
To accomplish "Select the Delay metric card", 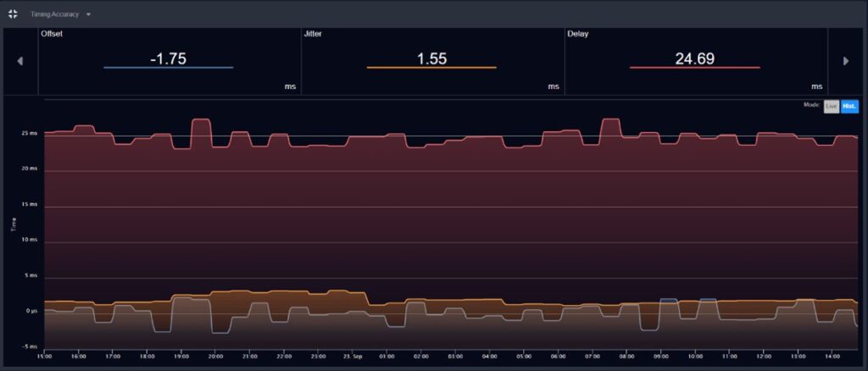I will pyautogui.click(x=695, y=61).
